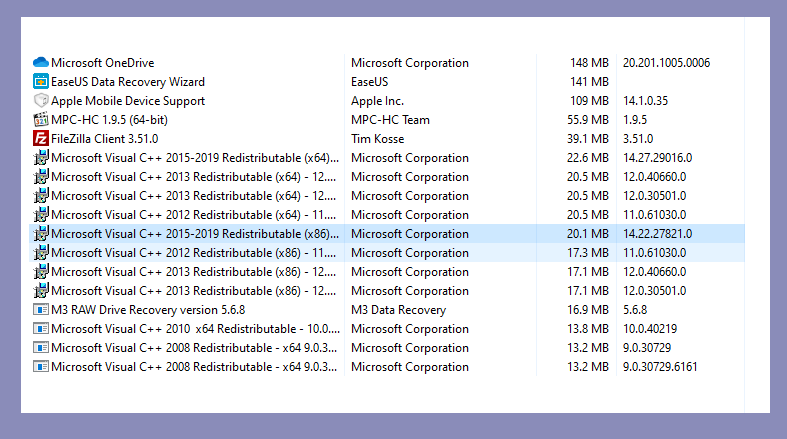Click the MPC-HC 1.9.5 clapperboard icon
Image resolution: width=787 pixels, height=439 pixels.
41,119
